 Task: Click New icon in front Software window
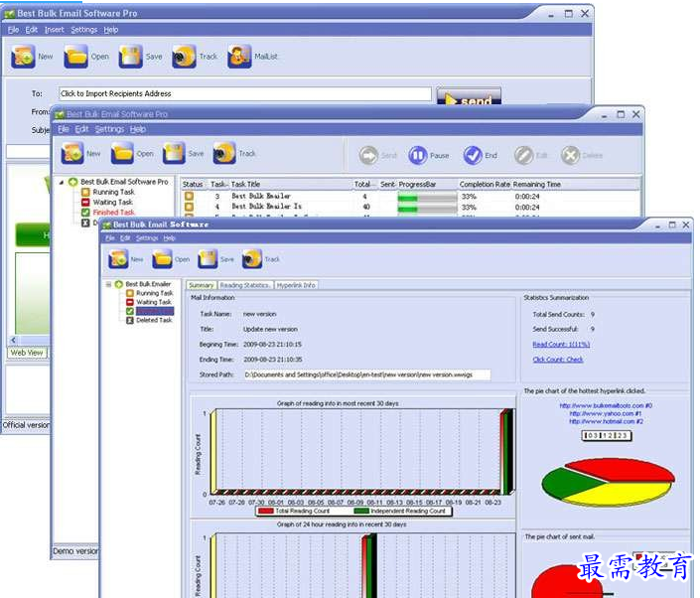(118, 259)
